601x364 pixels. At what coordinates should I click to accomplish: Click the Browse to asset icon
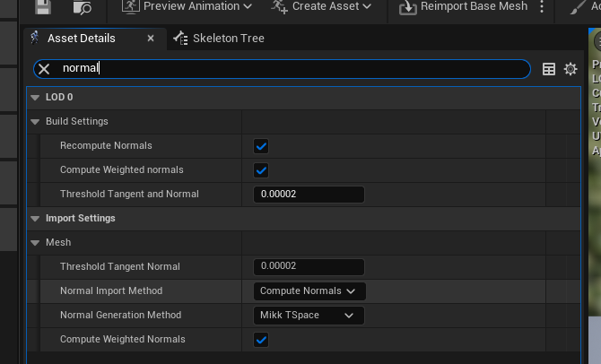click(x=82, y=7)
